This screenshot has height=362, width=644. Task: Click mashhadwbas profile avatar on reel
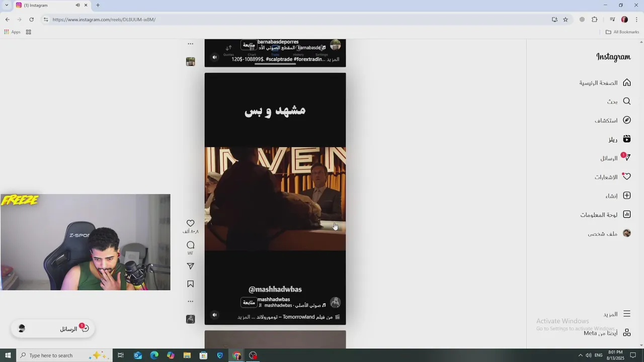point(335,303)
